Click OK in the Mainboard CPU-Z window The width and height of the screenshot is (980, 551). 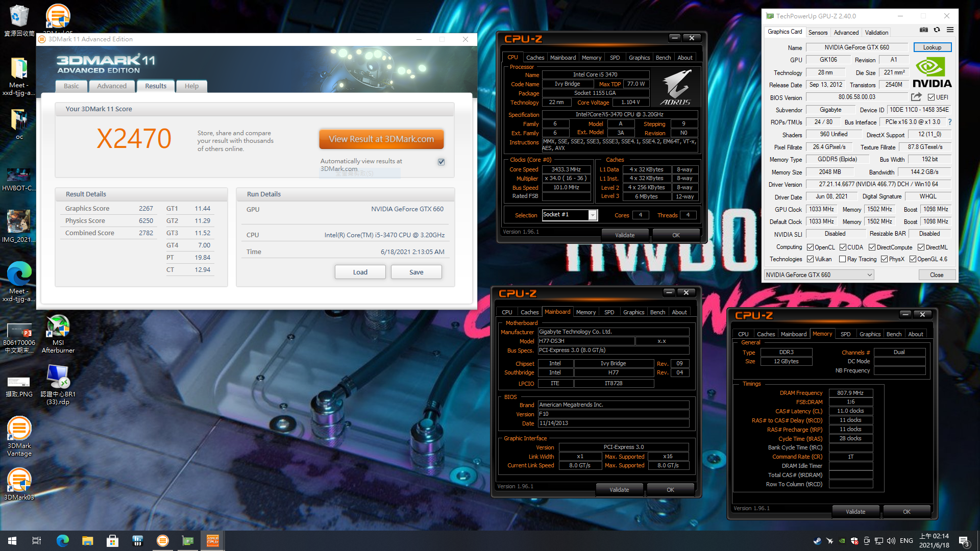pos(670,490)
